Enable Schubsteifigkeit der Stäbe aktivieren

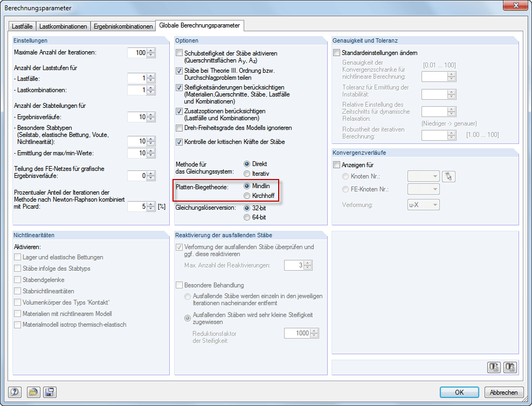(x=180, y=53)
